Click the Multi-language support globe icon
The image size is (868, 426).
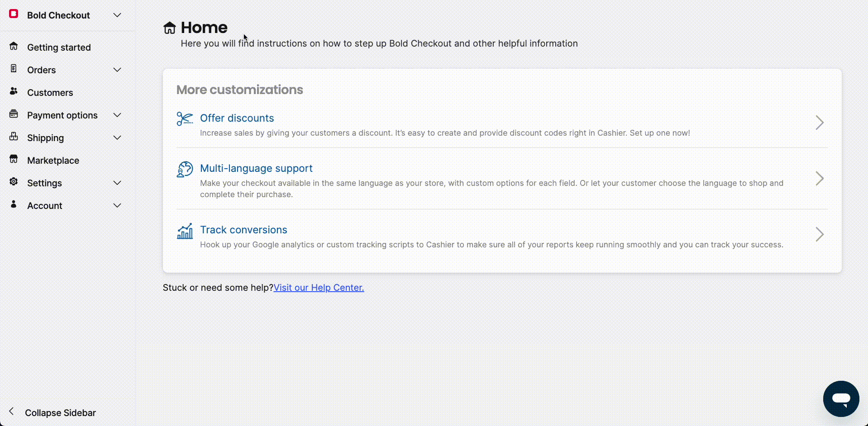[x=184, y=169]
